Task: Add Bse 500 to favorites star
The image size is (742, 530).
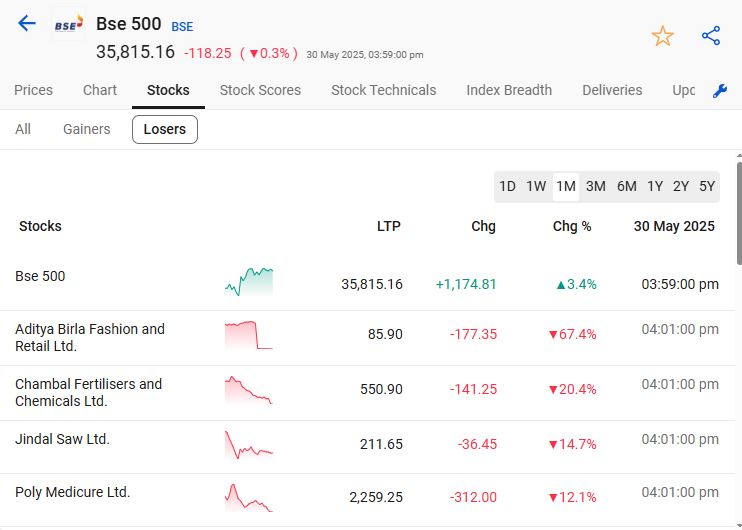Action: tap(662, 36)
